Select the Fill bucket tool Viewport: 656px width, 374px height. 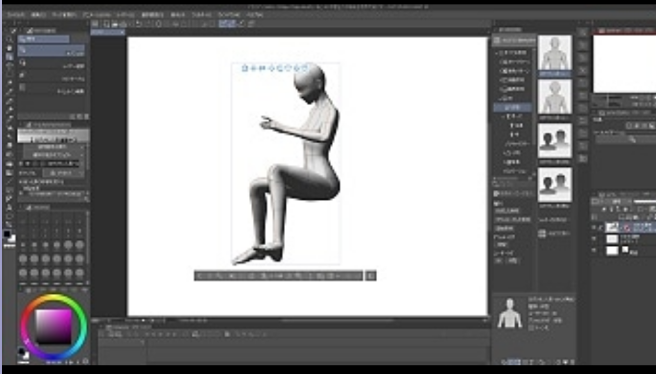pos(9,154)
